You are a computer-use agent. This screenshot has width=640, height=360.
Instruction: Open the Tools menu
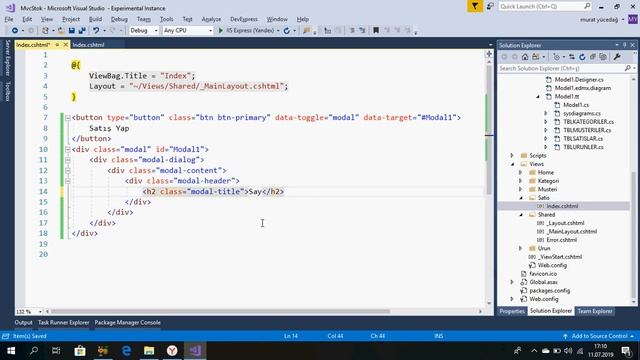(167, 19)
